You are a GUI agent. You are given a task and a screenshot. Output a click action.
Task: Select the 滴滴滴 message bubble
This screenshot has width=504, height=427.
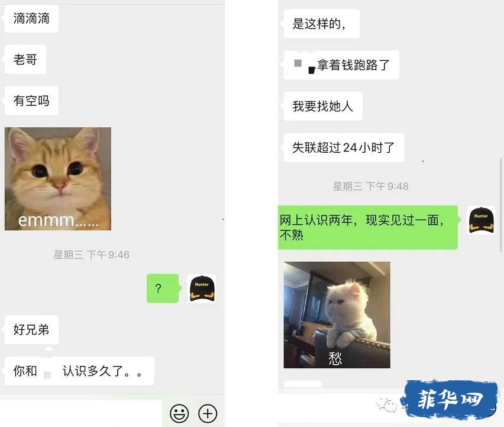tap(31, 19)
